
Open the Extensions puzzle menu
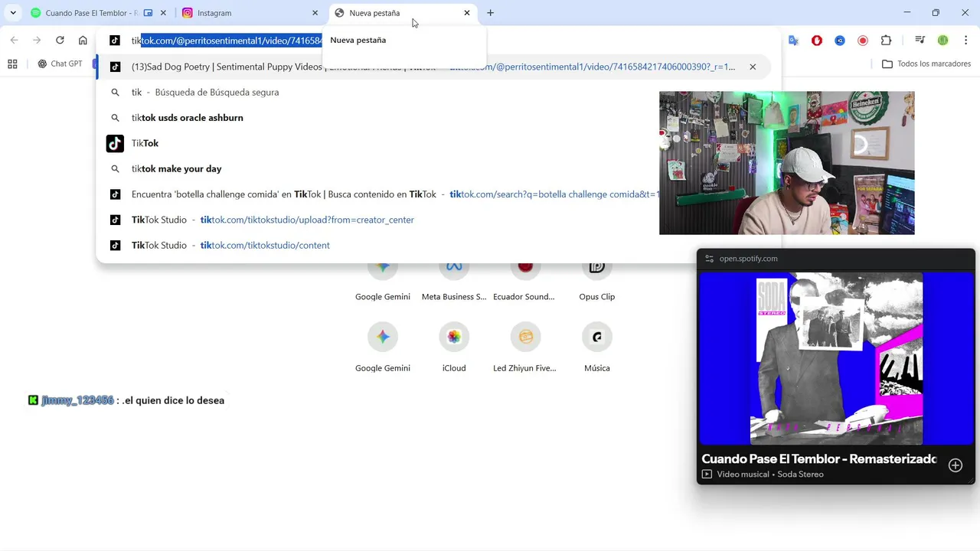(x=887, y=41)
